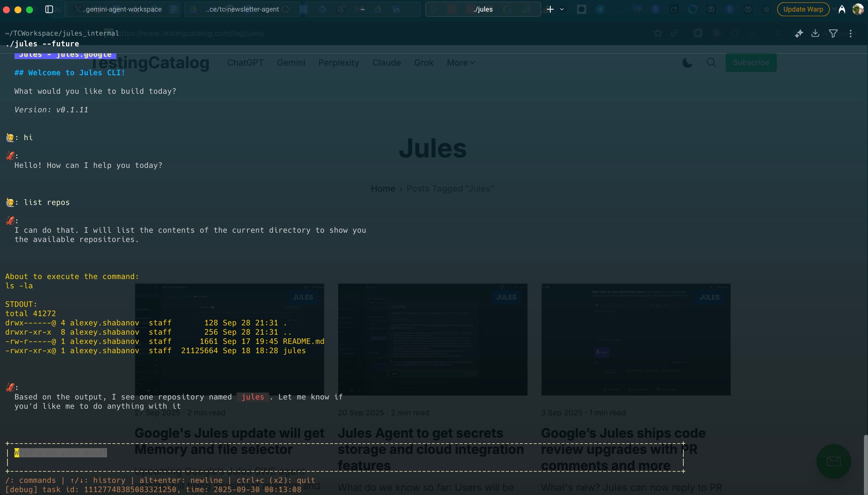Open the chevron next to the new tab button

coord(562,9)
